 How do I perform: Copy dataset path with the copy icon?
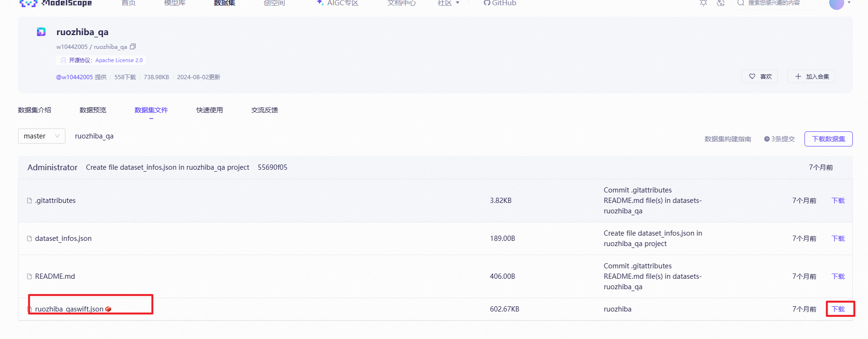pyautogui.click(x=133, y=46)
